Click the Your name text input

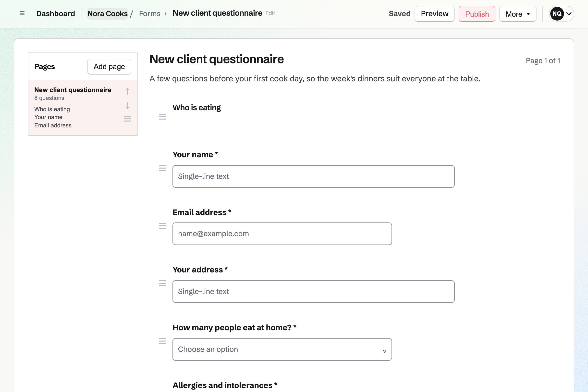[x=314, y=176]
